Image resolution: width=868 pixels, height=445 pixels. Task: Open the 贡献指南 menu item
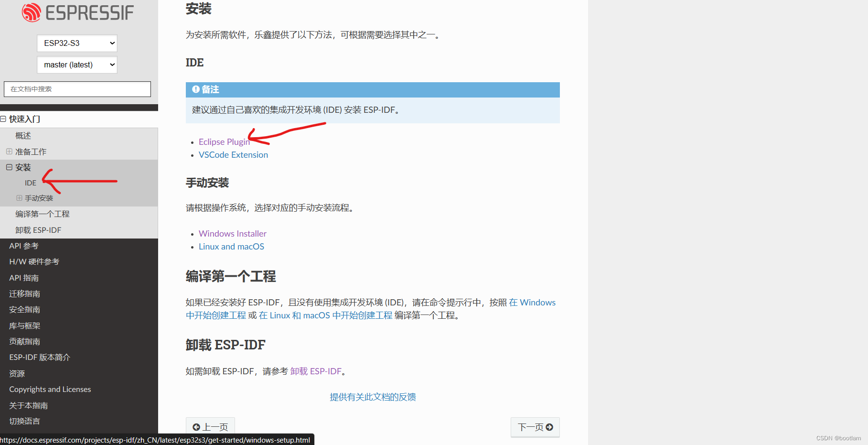[x=25, y=341]
